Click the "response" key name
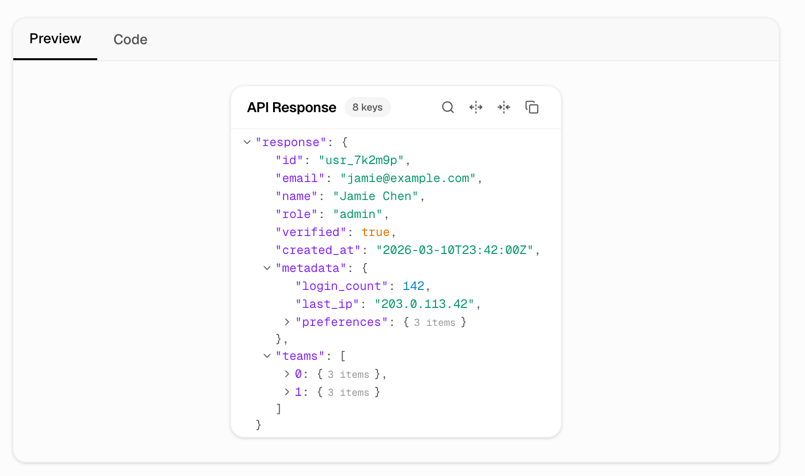Viewport: 805px width, 476px height. (x=291, y=142)
